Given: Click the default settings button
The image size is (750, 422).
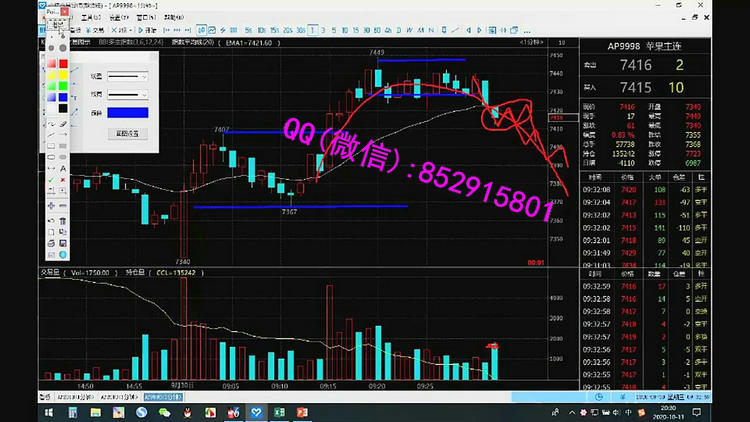Looking at the screenshot, I should point(127,132).
